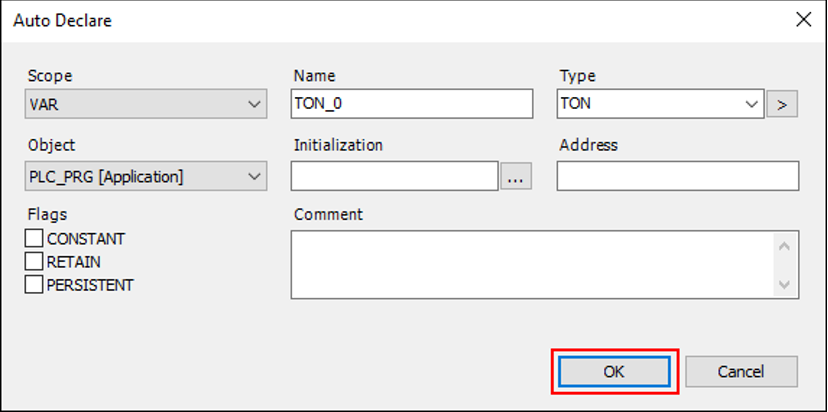Viewport: 828px width, 412px height.
Task: Open Initialization ellipsis browse button
Action: pyautogui.click(x=516, y=177)
